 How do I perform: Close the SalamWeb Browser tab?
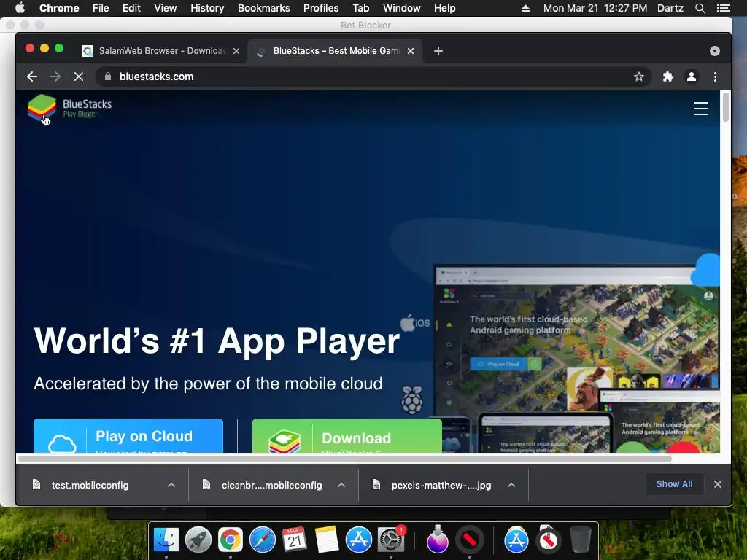click(236, 51)
